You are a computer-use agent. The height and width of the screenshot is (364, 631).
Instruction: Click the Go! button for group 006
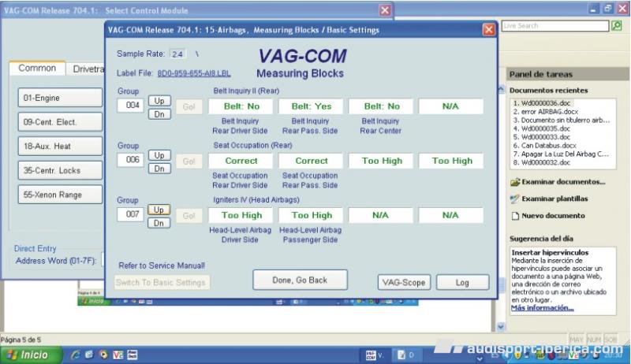pyautogui.click(x=189, y=162)
